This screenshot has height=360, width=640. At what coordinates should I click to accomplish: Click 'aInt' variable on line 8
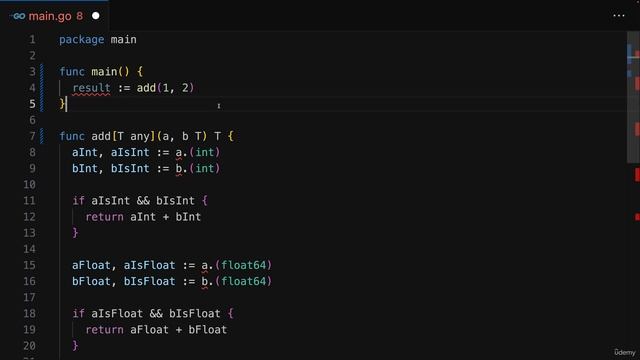pos(85,153)
